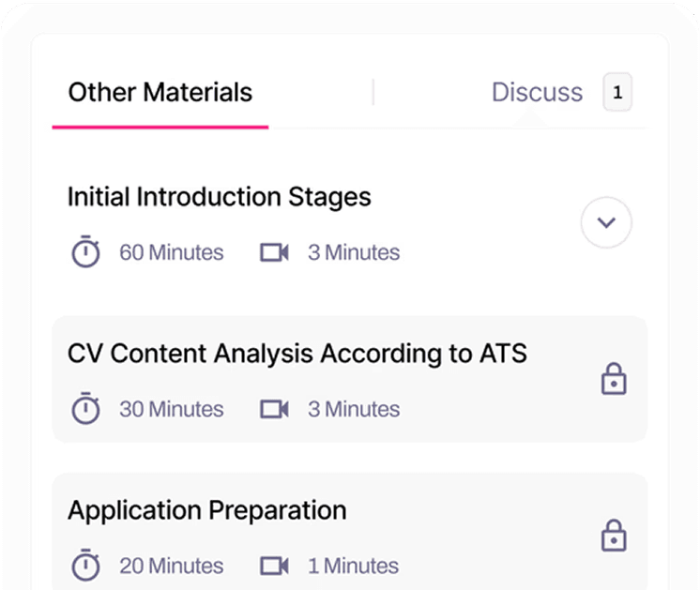700x590 pixels.
Task: Open Initial Introduction Stages title
Action: (219, 197)
